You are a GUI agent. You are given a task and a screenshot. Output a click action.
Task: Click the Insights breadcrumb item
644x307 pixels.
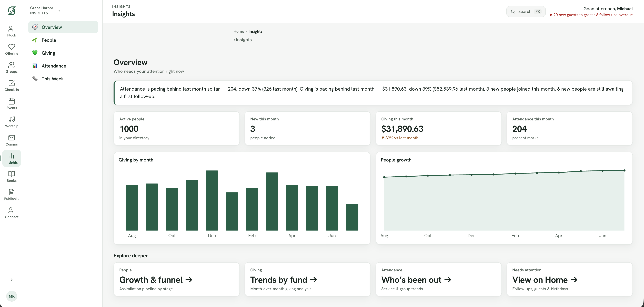point(255,31)
